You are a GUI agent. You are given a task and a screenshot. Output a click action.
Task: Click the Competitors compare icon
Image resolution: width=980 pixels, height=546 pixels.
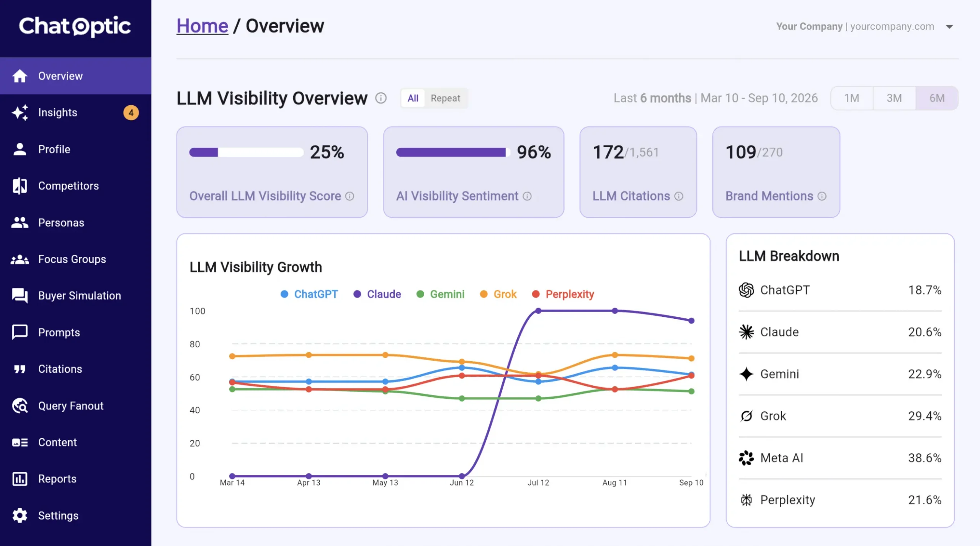pyautogui.click(x=20, y=186)
